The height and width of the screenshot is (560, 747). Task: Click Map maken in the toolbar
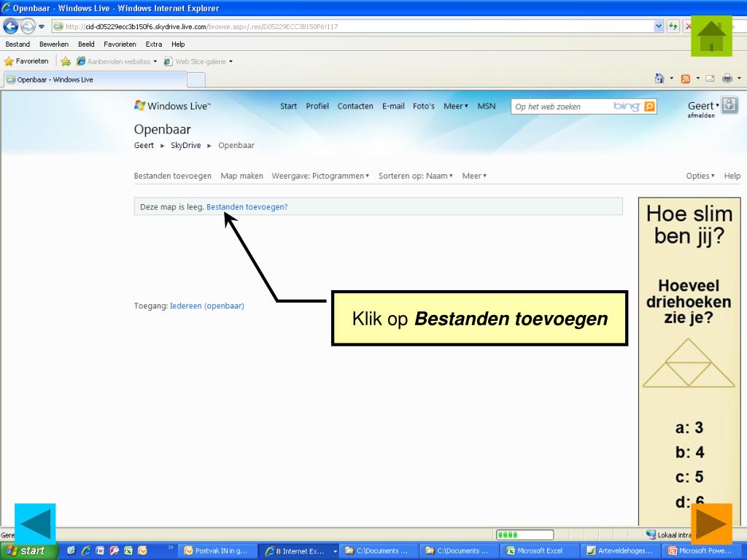click(x=241, y=176)
